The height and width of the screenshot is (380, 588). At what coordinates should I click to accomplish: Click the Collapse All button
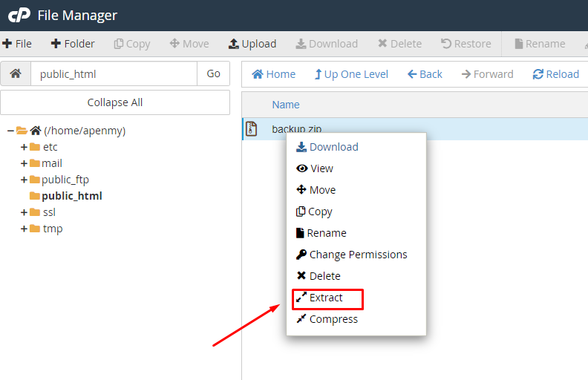click(x=115, y=102)
